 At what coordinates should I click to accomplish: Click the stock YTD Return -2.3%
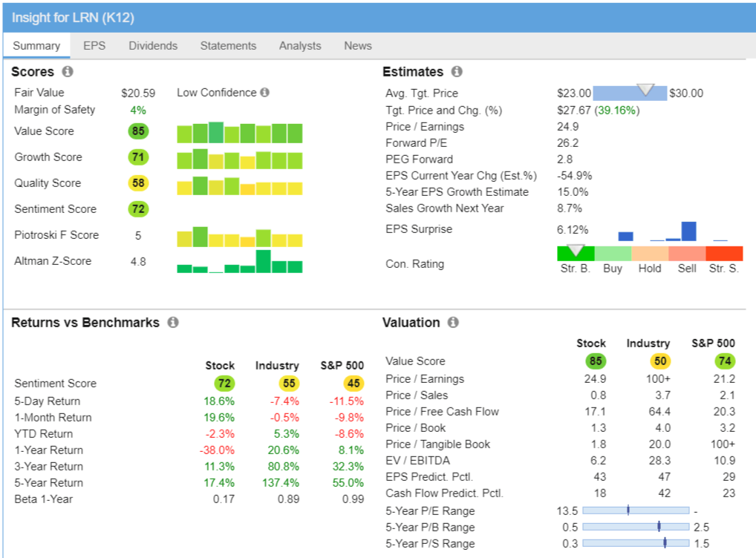point(220,434)
